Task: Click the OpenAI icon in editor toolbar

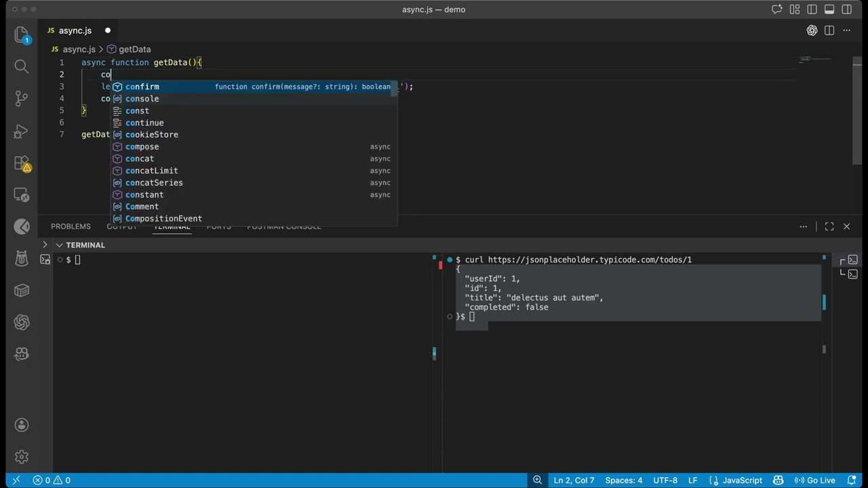Action: pos(812,30)
